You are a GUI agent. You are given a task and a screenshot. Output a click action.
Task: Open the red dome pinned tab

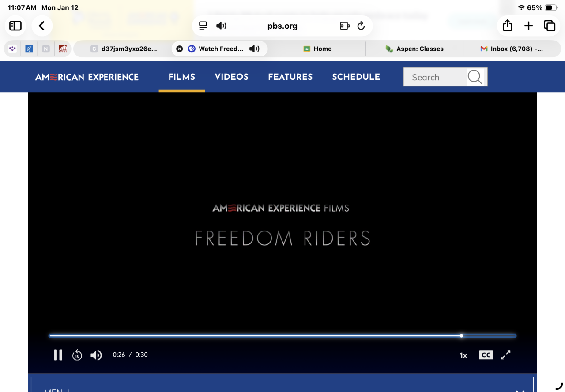click(x=63, y=49)
